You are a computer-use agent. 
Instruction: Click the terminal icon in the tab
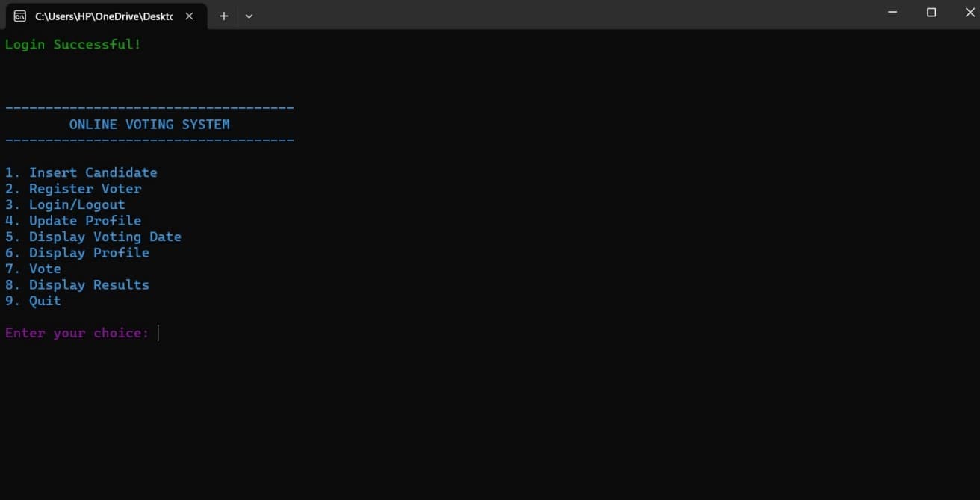[x=20, y=16]
